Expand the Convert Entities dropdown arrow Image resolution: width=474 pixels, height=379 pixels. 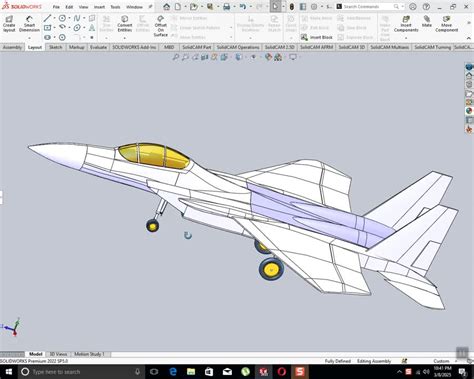[x=125, y=38]
